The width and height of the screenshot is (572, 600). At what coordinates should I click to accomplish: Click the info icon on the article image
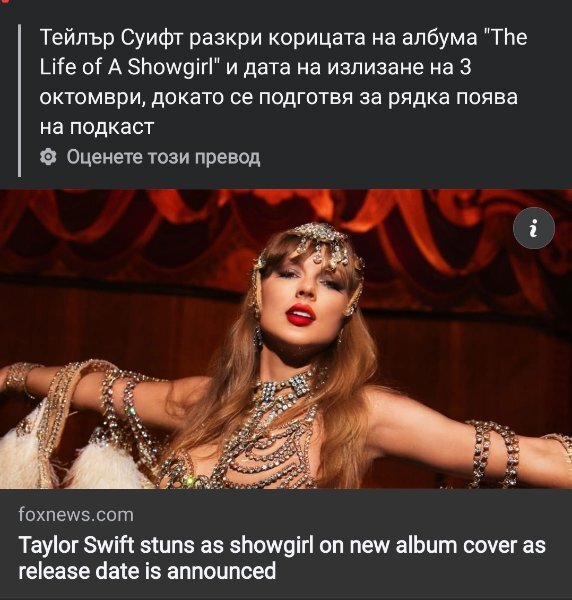click(533, 228)
